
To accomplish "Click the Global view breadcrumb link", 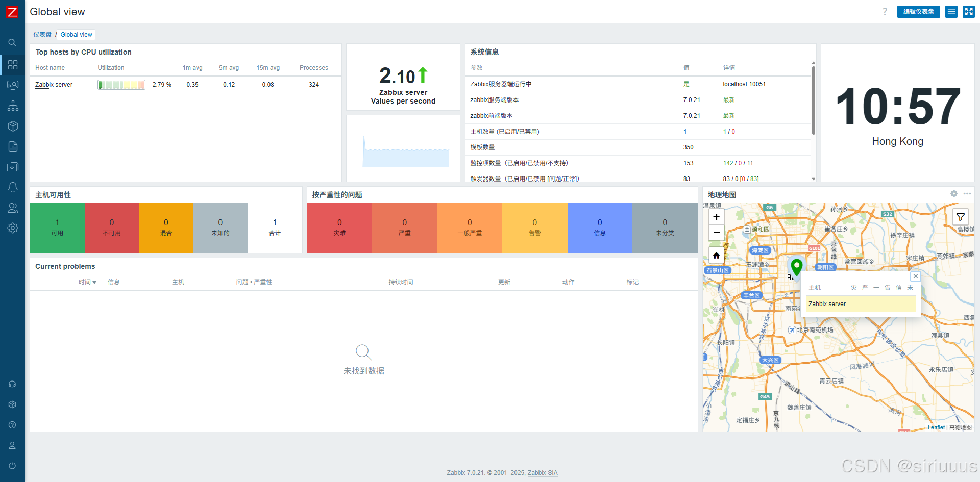I will tap(77, 35).
